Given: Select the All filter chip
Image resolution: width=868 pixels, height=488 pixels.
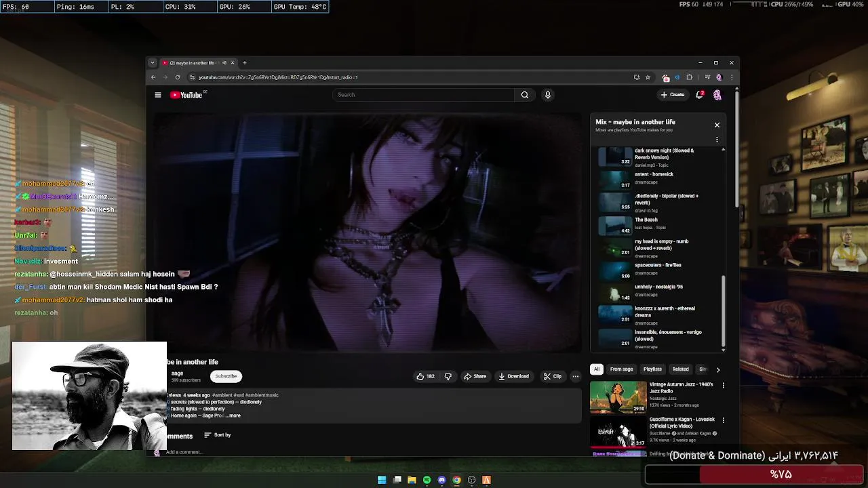Looking at the screenshot, I should tap(597, 369).
